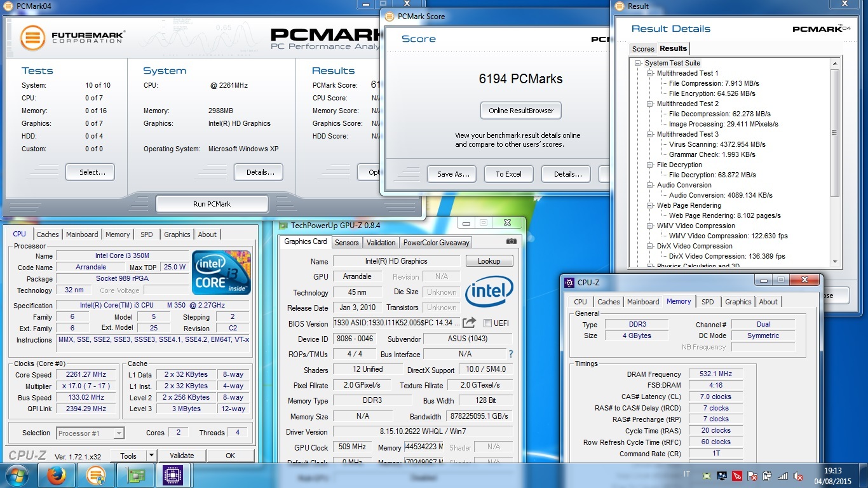868x488 pixels.
Task: Collapse the Multithreaded Test 3 node
Action: [650, 134]
